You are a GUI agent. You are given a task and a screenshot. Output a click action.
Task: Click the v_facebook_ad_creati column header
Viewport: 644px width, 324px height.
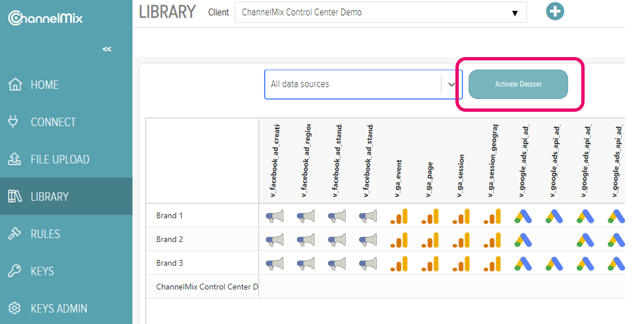point(275,160)
